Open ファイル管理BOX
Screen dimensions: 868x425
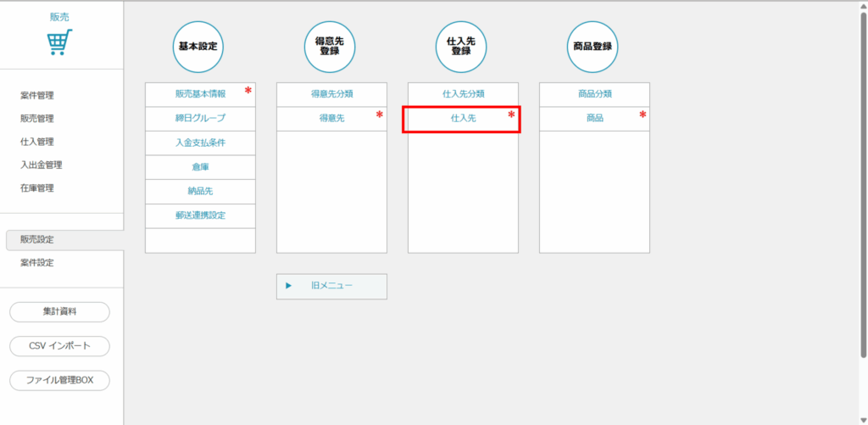[59, 380]
